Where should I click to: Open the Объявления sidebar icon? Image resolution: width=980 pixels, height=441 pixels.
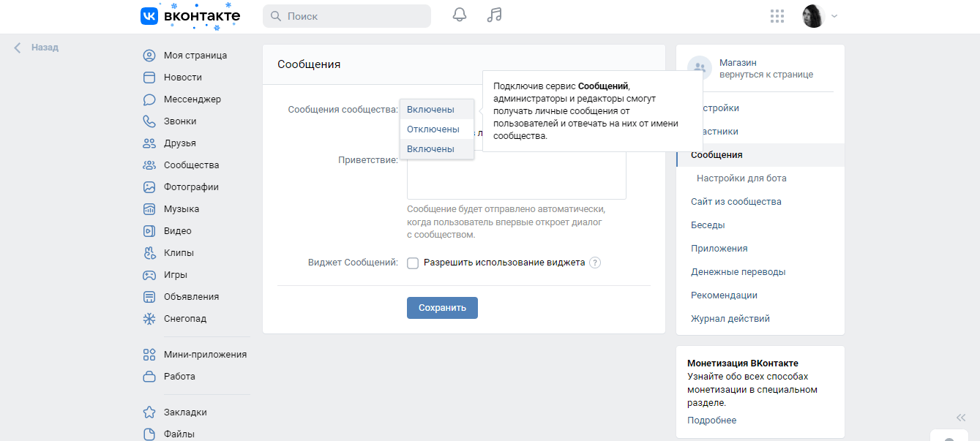tap(149, 297)
